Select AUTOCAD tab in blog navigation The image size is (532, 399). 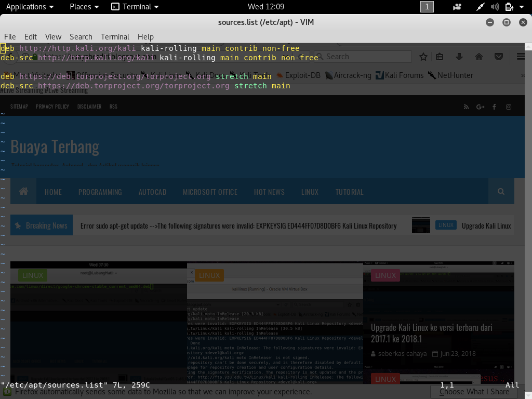[152, 192]
